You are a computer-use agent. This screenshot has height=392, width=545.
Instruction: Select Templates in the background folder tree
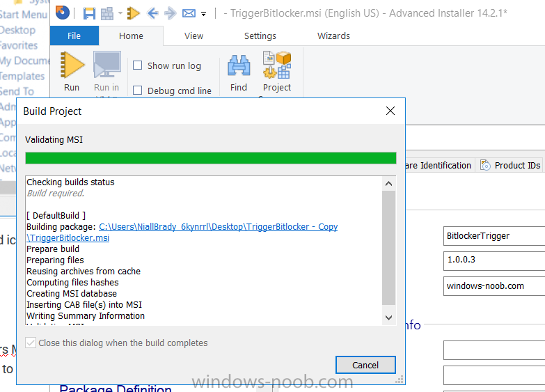(x=22, y=76)
